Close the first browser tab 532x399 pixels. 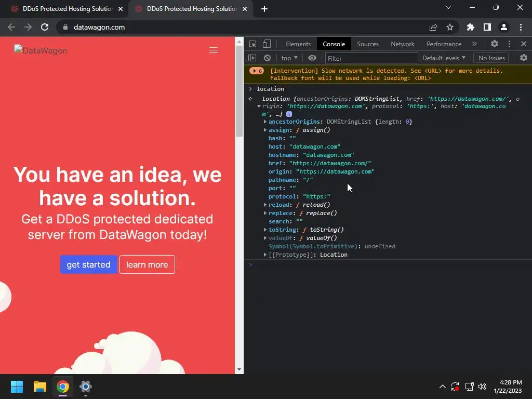[121, 9]
